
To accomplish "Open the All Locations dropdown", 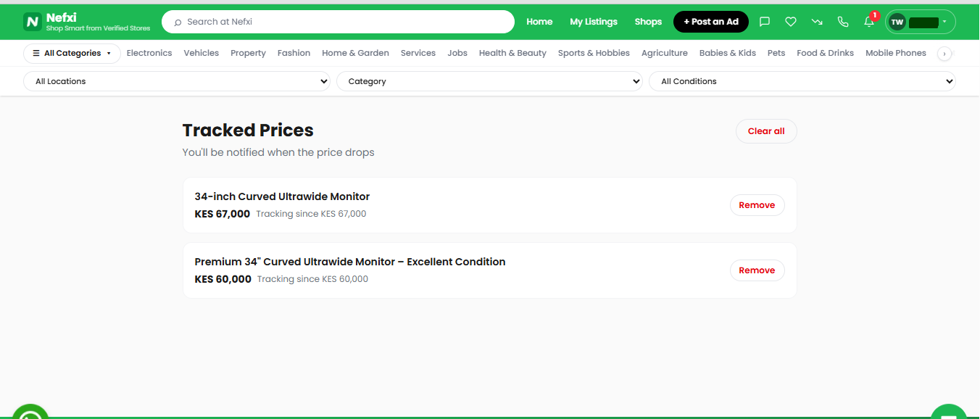I will coord(178,81).
